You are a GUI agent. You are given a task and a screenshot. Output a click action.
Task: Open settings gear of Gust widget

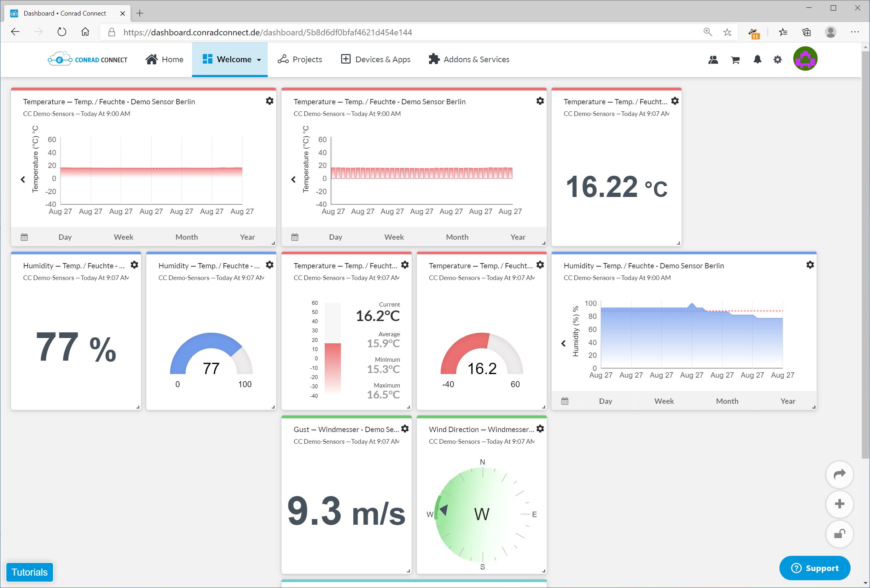[x=405, y=429]
